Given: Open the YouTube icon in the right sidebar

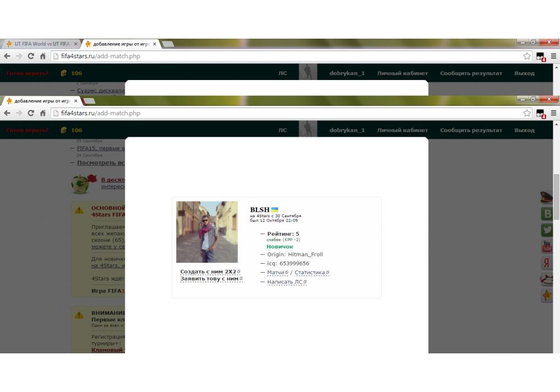Looking at the screenshot, I should pos(547,246).
